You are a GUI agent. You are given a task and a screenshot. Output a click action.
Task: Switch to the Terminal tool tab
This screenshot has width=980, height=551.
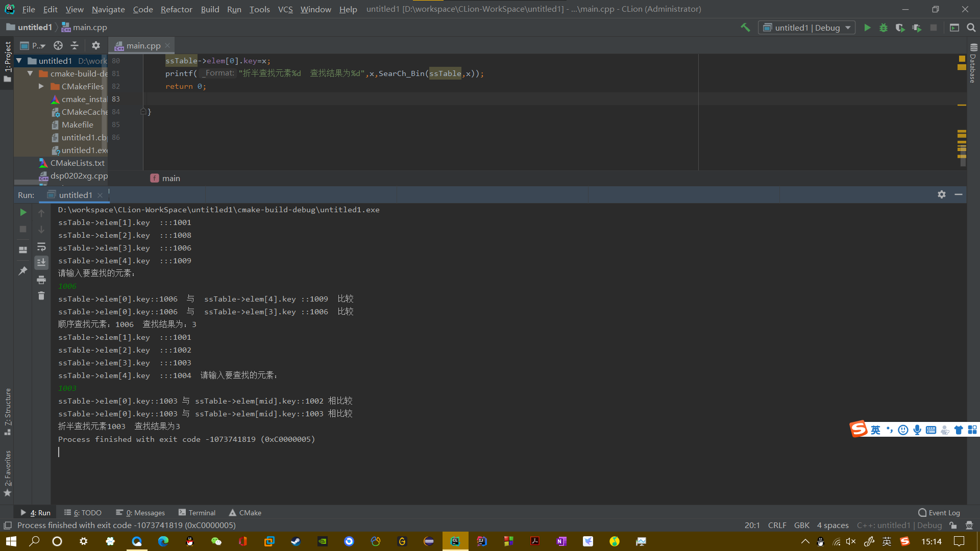[197, 513]
